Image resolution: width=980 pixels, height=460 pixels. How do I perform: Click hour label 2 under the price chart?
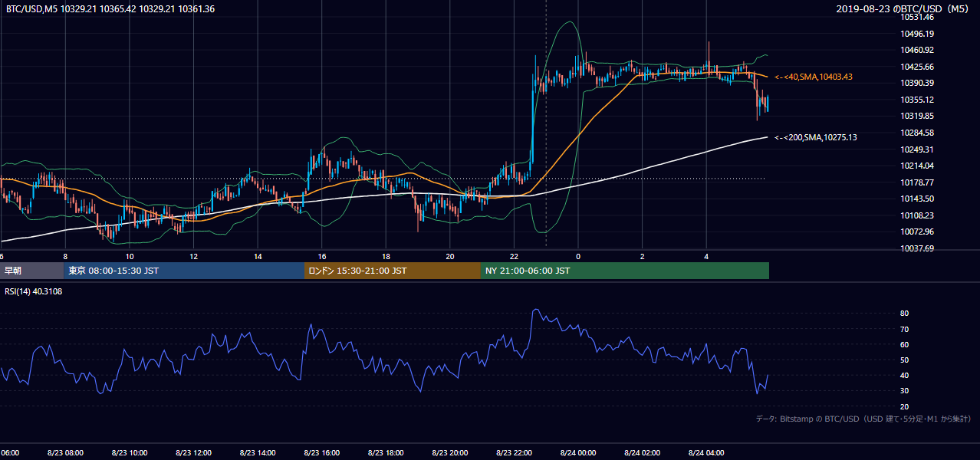[643, 256]
